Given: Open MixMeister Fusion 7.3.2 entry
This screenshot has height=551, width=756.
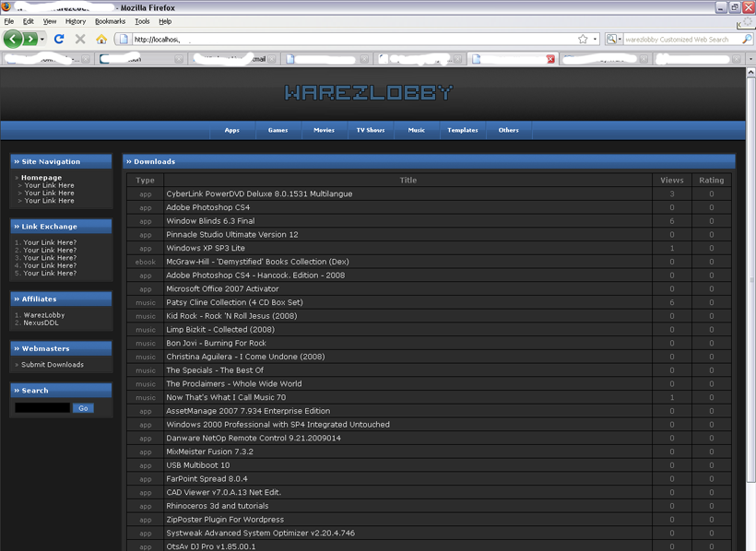Looking at the screenshot, I should click(209, 451).
